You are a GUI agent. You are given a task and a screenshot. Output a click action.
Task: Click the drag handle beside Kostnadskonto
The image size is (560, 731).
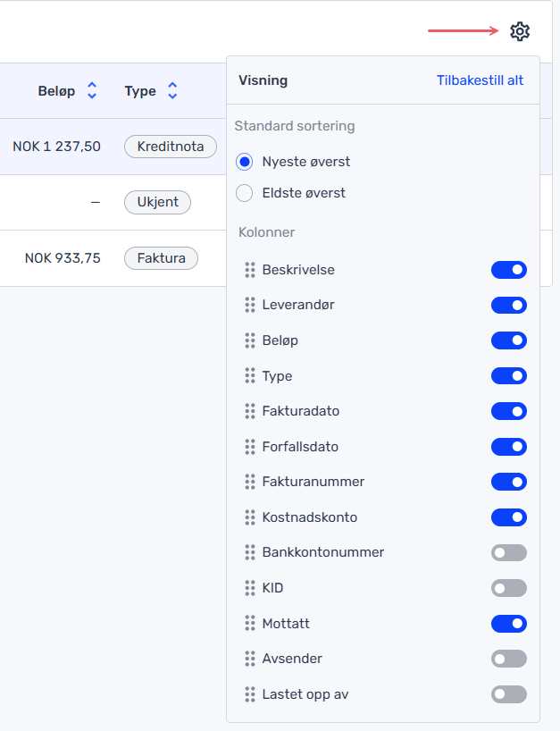250,517
